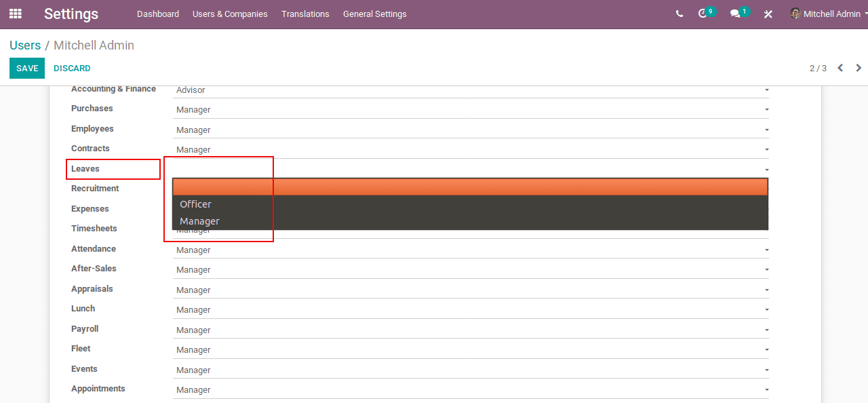Open Contracts access dropdown
Viewport: 868px width, 403px height.
pos(471,149)
